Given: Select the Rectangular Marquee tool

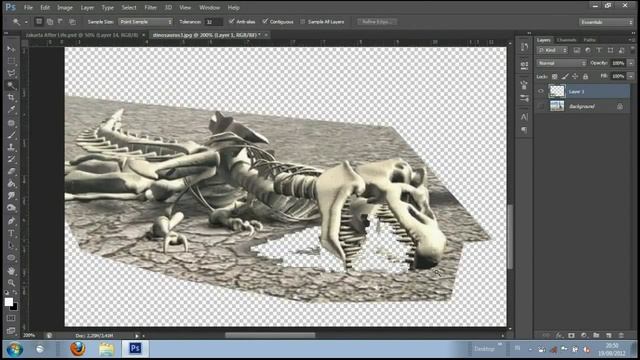Looking at the screenshot, I should tap(11, 61).
